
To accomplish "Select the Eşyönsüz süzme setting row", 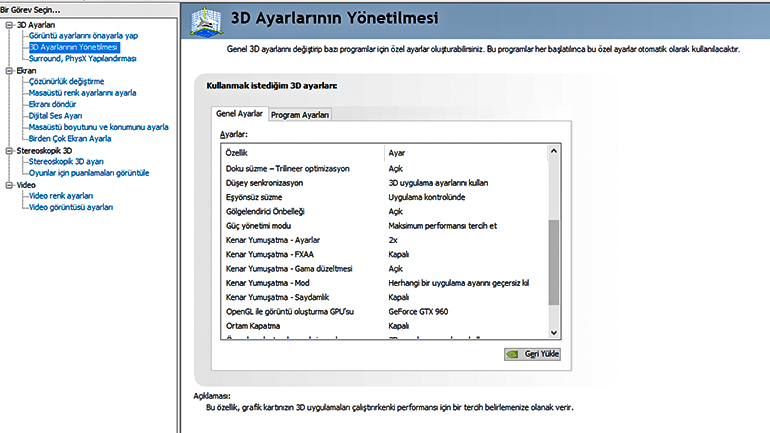I will 385,197.
